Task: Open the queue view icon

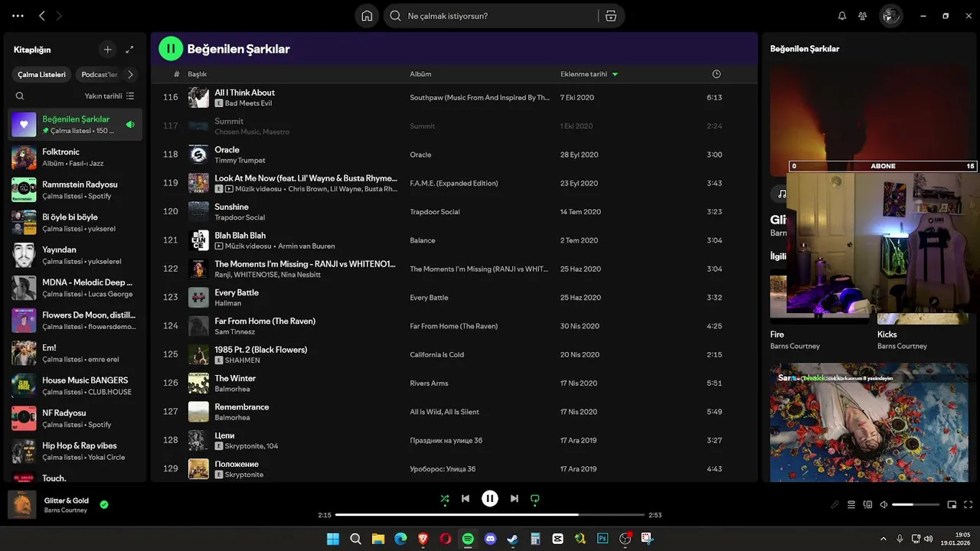Action: coord(851,504)
